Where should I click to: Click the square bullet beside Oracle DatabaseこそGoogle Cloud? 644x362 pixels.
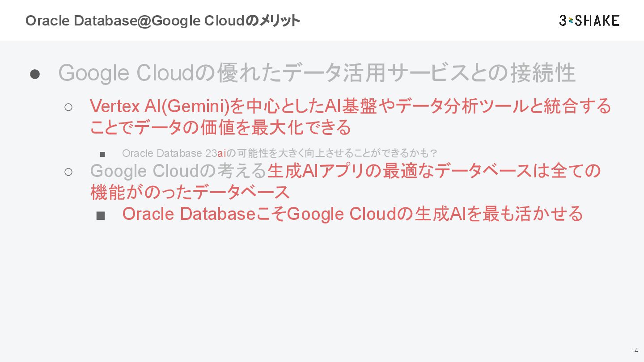[x=101, y=215]
